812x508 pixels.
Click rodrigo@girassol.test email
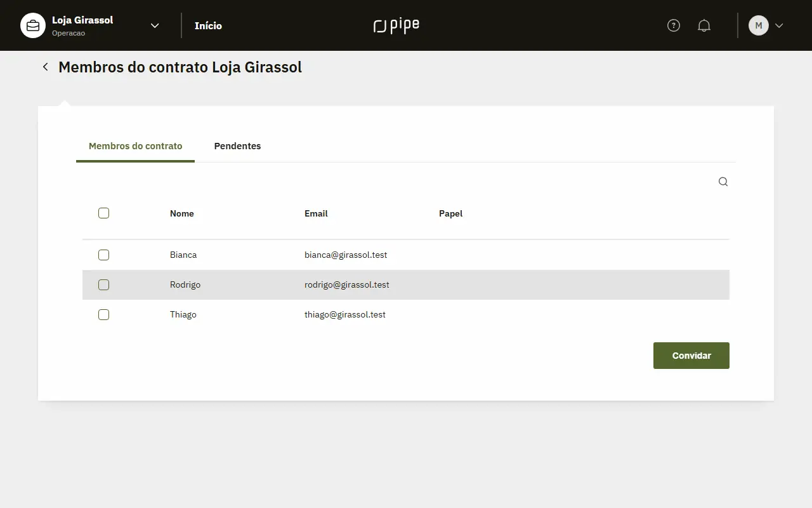(347, 284)
